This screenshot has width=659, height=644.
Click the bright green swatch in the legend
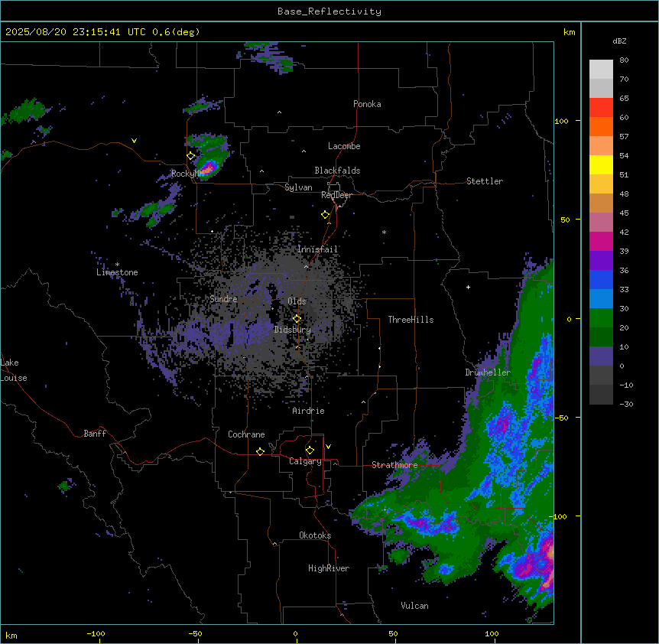tap(601, 318)
